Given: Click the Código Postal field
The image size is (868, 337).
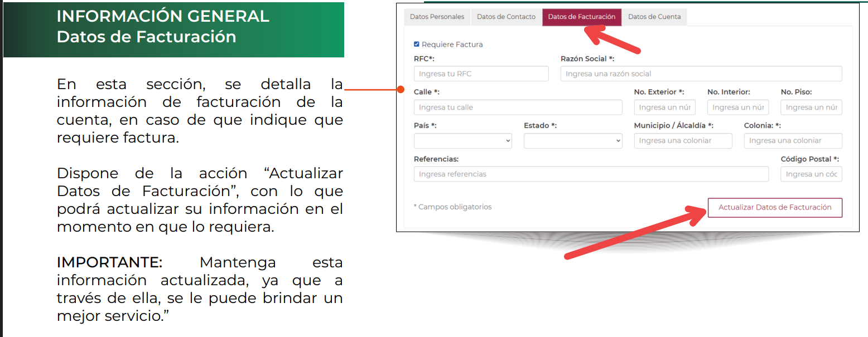Looking at the screenshot, I should (x=812, y=174).
